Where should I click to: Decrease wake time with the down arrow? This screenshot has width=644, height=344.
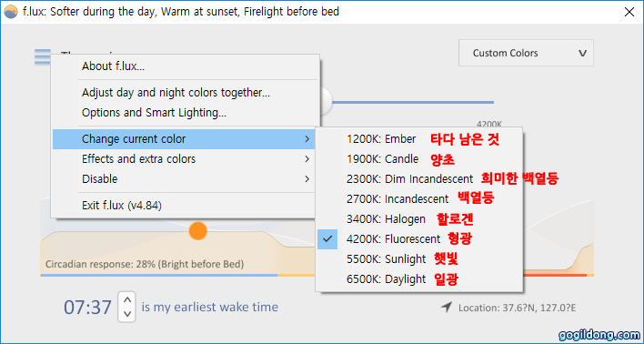click(x=127, y=314)
